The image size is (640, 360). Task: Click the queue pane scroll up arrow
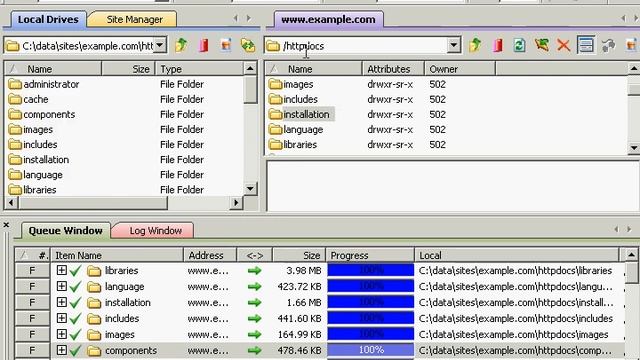coord(631,255)
